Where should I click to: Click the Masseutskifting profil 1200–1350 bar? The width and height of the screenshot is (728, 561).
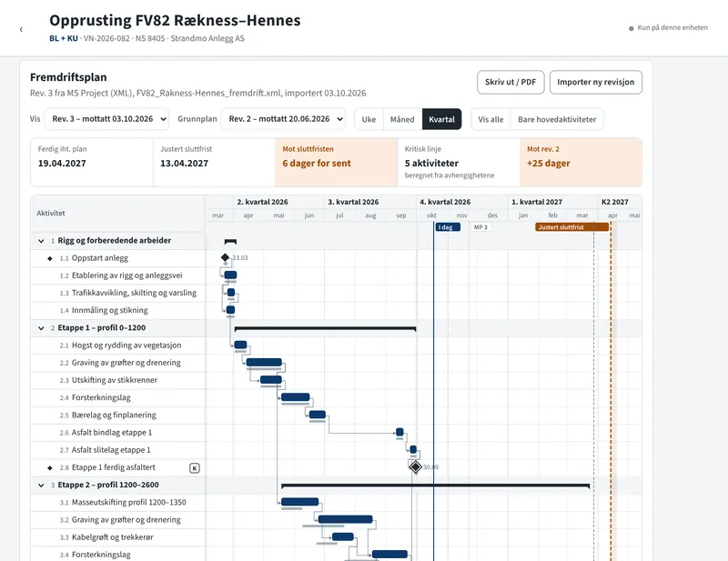click(300, 502)
